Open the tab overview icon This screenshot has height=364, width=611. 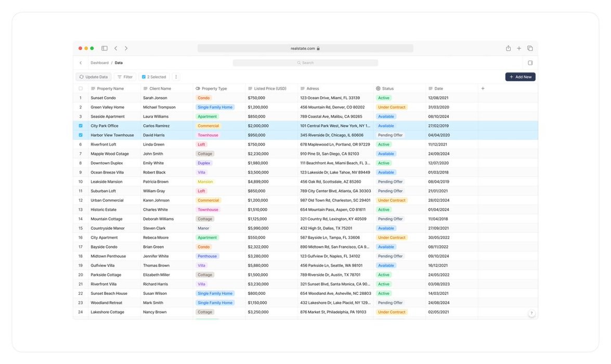click(x=530, y=48)
